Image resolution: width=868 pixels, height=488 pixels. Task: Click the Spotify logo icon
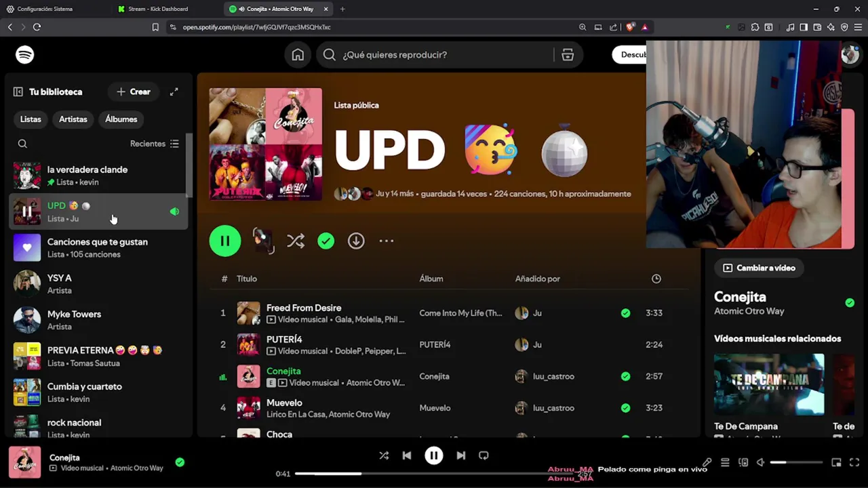pyautogui.click(x=25, y=55)
